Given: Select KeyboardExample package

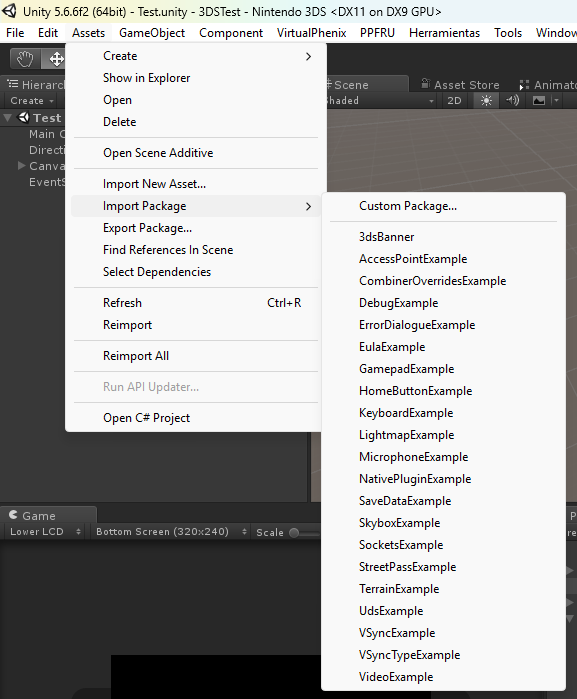Looking at the screenshot, I should 406,413.
